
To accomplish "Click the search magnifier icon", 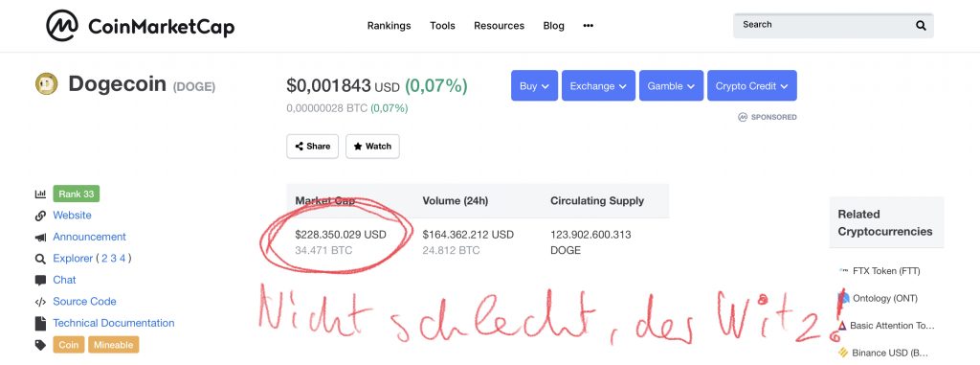I will 921,26.
